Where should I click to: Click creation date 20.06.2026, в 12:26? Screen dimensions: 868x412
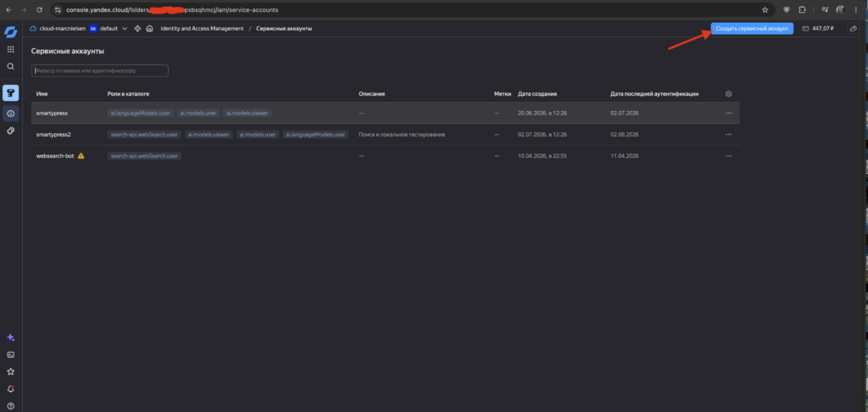click(x=542, y=113)
